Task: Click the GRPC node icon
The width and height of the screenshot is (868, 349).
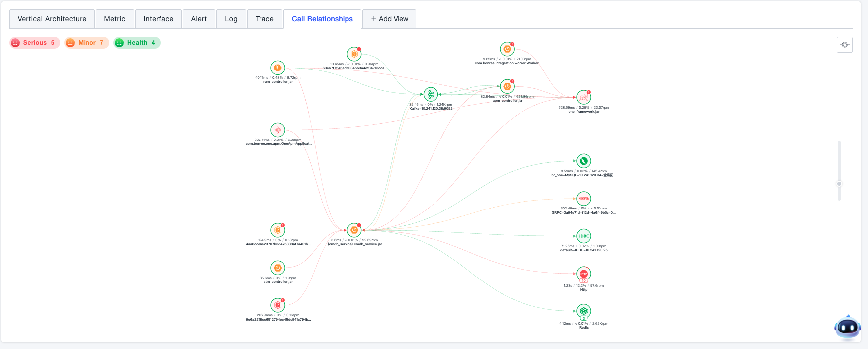Action: coord(584,199)
